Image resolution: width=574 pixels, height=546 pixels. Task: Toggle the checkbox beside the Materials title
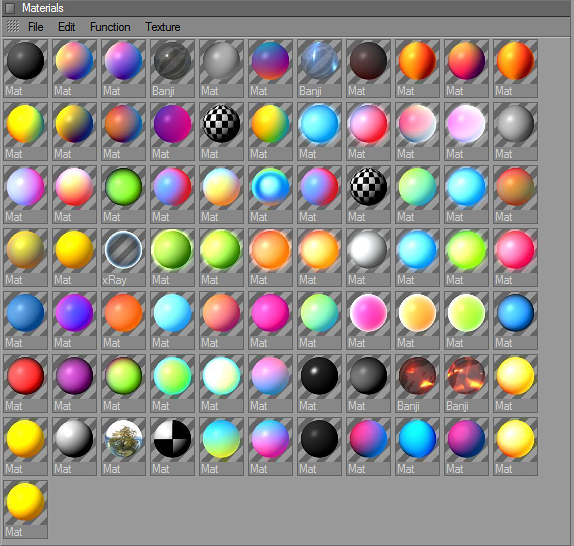point(10,8)
